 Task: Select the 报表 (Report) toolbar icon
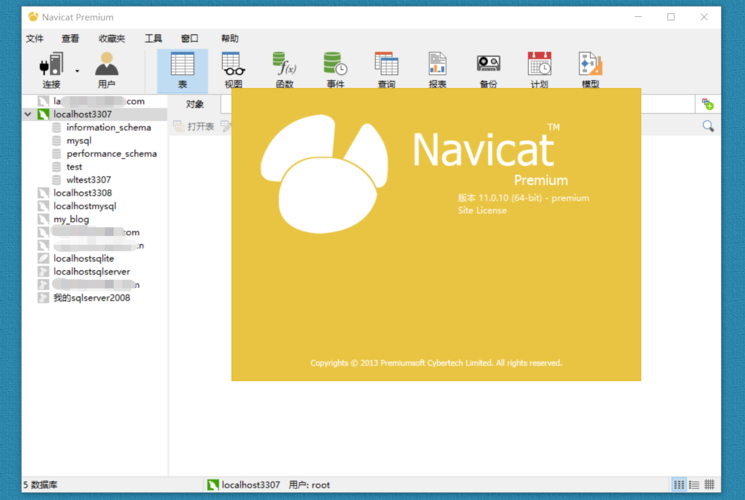437,70
